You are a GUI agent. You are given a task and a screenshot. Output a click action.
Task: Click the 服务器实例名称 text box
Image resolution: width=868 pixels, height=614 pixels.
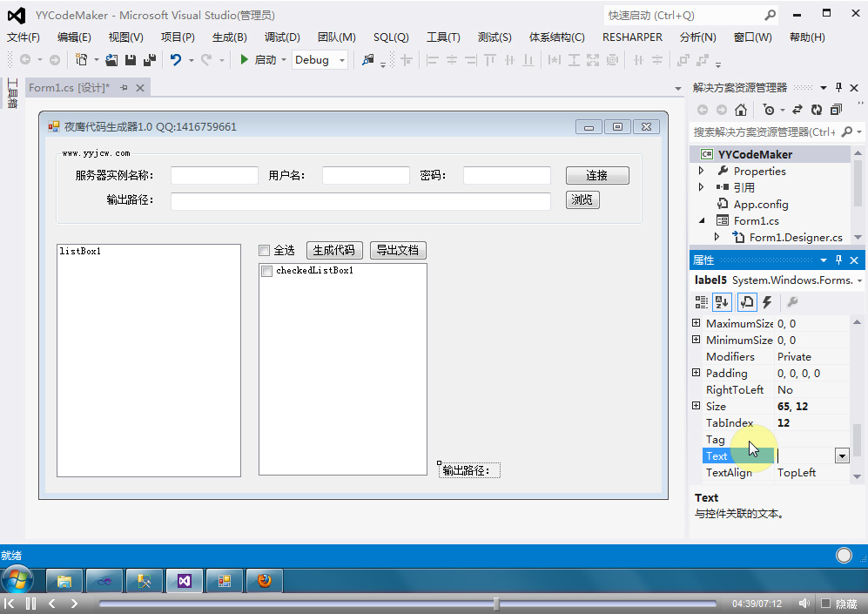tap(214, 176)
